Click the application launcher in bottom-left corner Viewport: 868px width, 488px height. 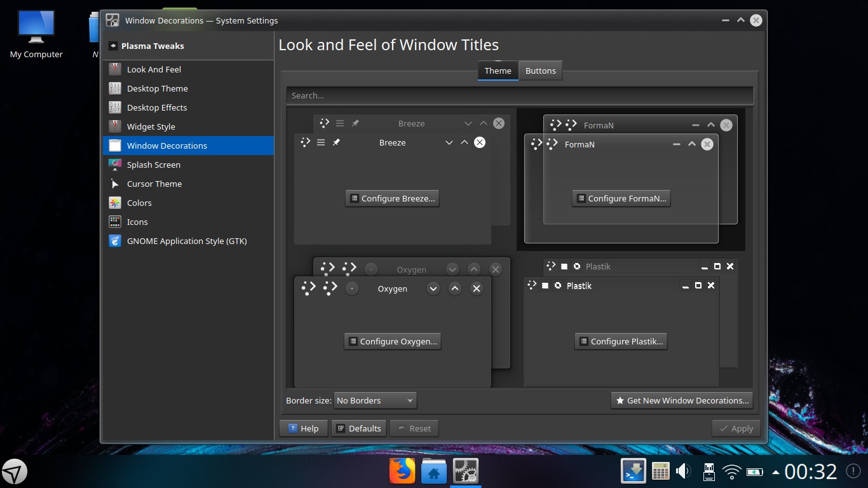(14, 471)
